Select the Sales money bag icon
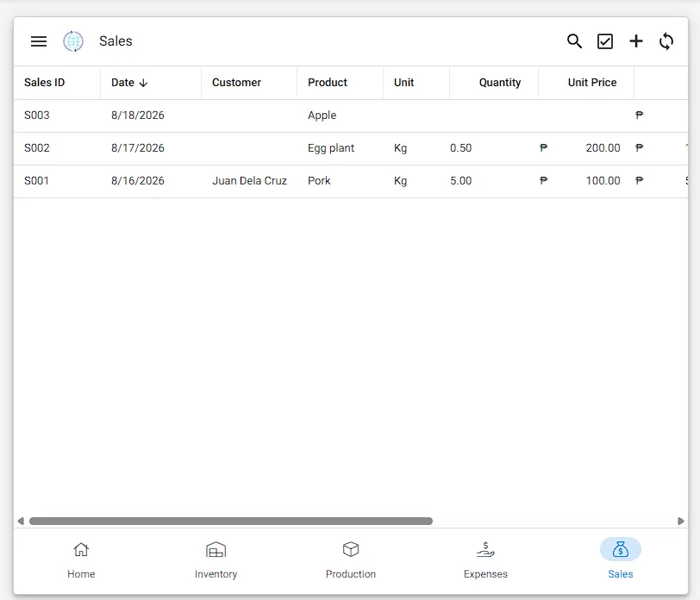Viewport: 700px width, 600px height. click(x=621, y=549)
